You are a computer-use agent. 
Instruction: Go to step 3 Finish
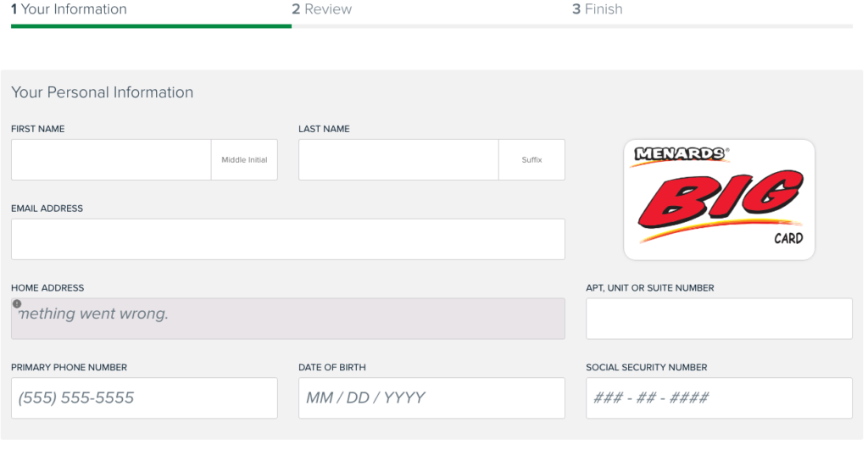(x=598, y=9)
